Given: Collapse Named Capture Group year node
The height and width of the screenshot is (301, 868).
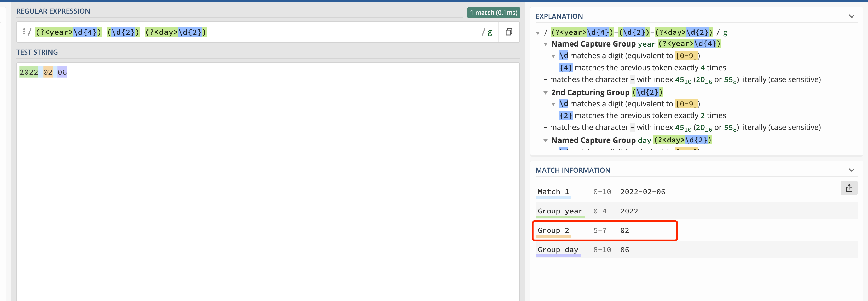Looking at the screenshot, I should tap(546, 44).
